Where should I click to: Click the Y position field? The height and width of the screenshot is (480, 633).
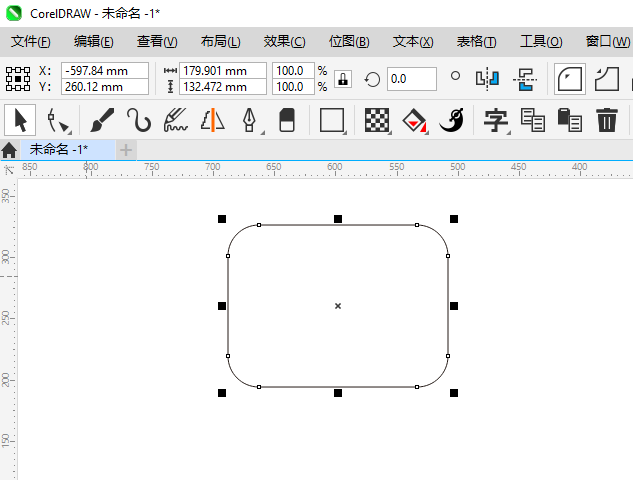105,86
